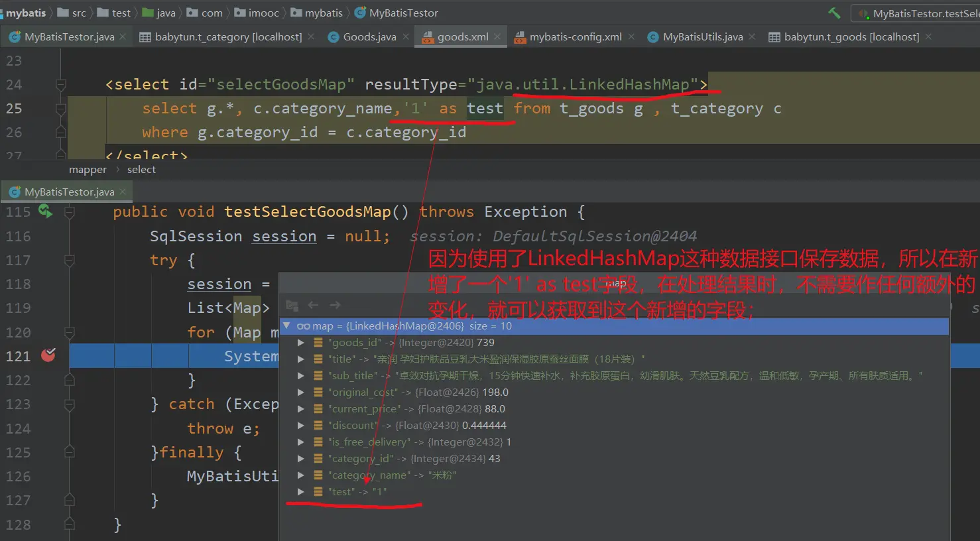
Task: Click the run test gutter icon on line 115
Action: [x=44, y=211]
